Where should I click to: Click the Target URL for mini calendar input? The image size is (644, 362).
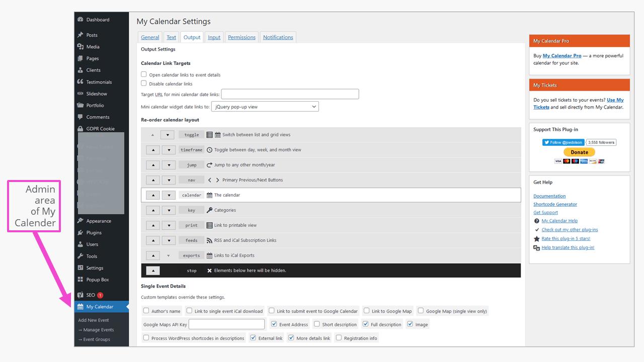[289, 94]
